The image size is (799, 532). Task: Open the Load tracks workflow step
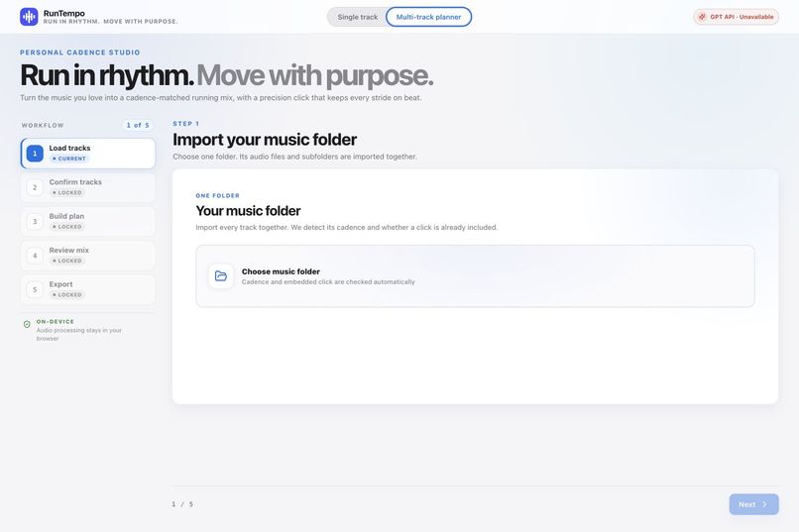[88, 154]
